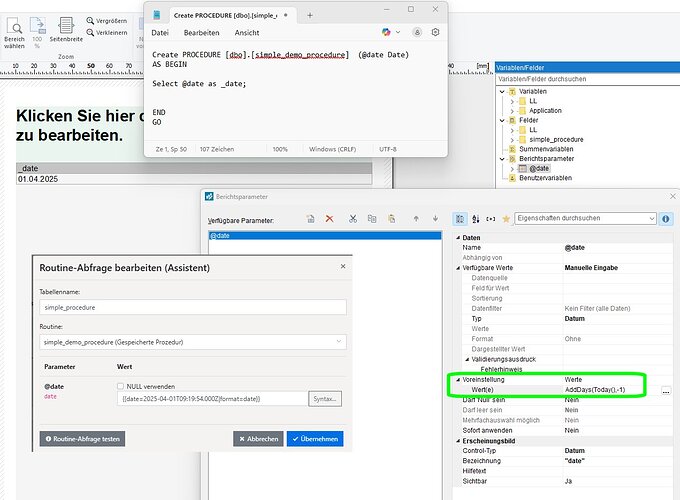
Task: Paste parameter icon in Berichtsparameter toolbar
Action: click(391, 219)
